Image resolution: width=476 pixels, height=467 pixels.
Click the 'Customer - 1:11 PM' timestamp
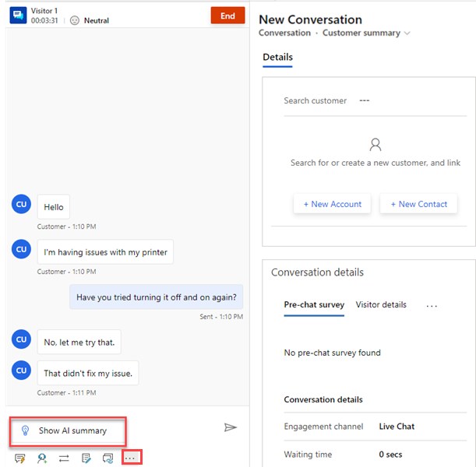click(x=66, y=393)
